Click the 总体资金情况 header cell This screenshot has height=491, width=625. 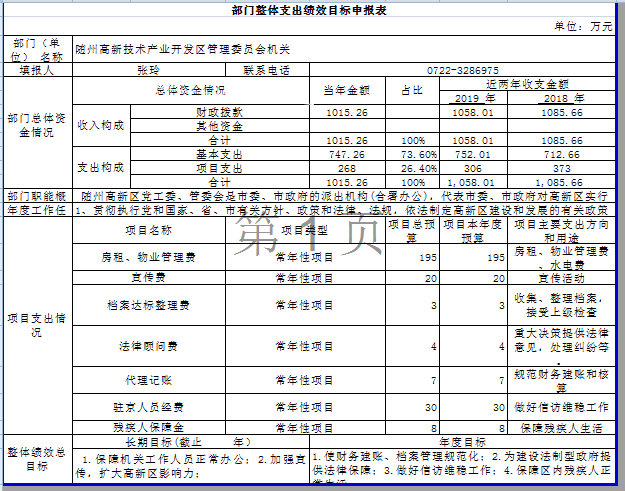[191, 90]
